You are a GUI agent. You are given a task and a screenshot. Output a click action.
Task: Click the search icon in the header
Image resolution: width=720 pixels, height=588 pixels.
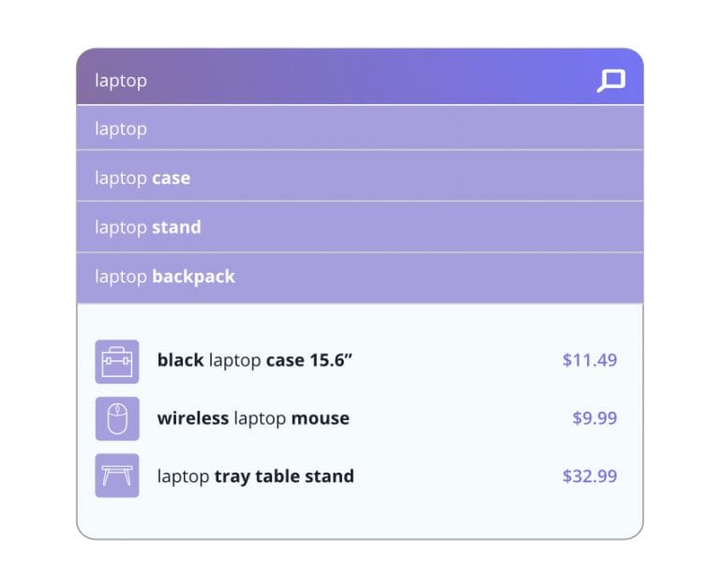610,81
